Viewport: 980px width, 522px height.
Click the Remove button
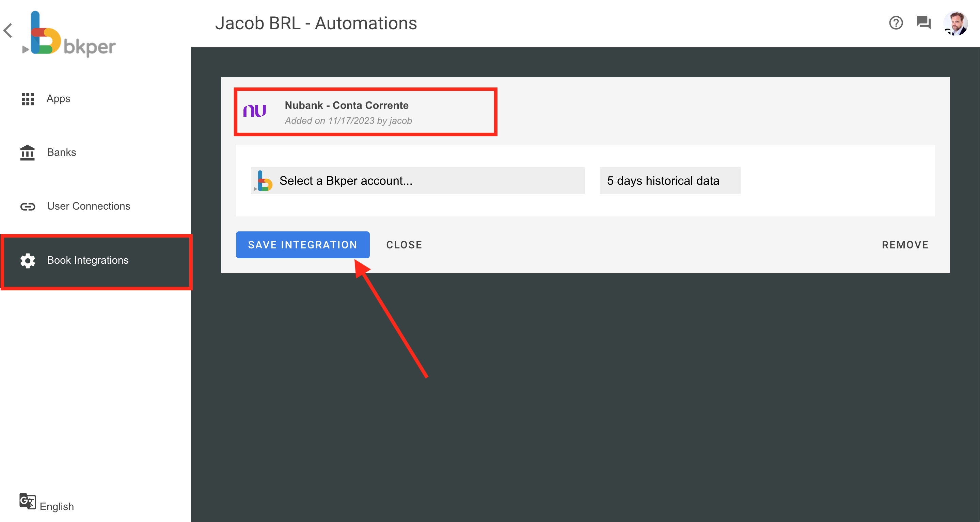[x=905, y=245]
